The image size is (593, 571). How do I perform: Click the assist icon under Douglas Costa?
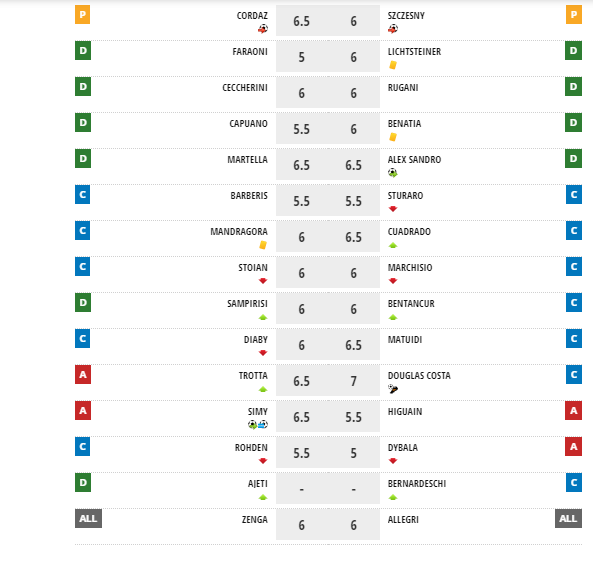tap(393, 389)
